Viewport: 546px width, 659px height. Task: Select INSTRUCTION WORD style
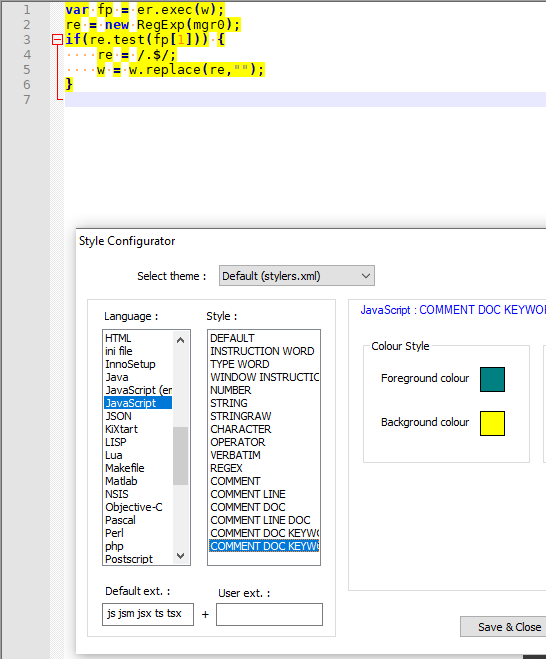(x=262, y=351)
